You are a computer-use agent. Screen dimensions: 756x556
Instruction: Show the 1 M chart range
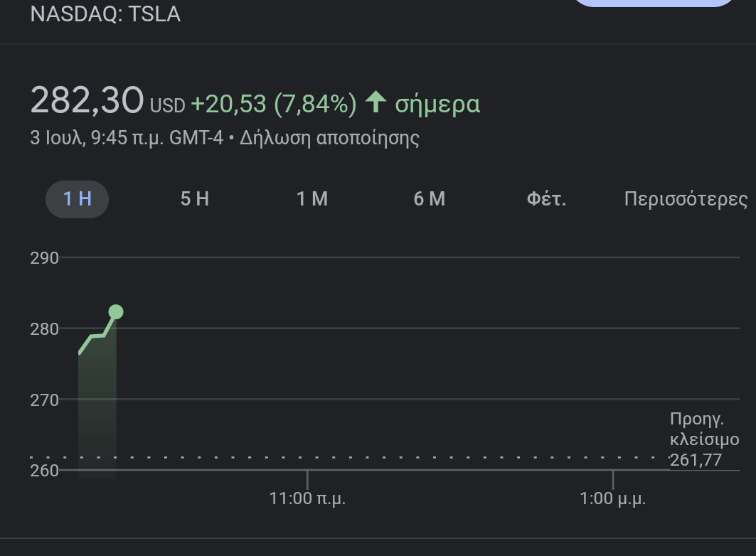coord(312,199)
